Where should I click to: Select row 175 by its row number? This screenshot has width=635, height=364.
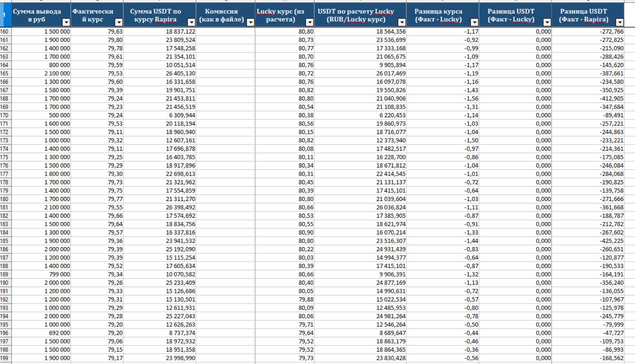coord(5,157)
